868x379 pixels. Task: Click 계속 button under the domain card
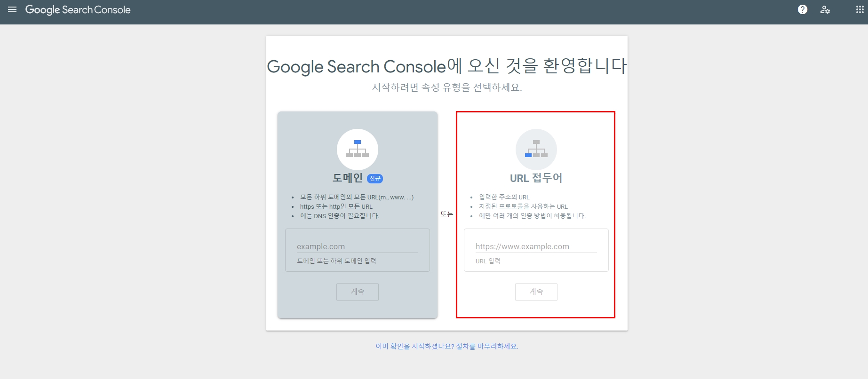(x=358, y=292)
